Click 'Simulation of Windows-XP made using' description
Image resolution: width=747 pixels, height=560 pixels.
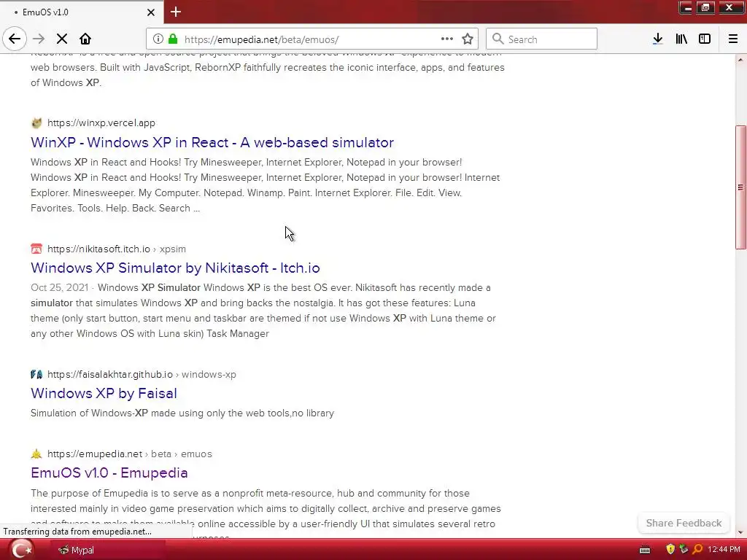click(182, 413)
